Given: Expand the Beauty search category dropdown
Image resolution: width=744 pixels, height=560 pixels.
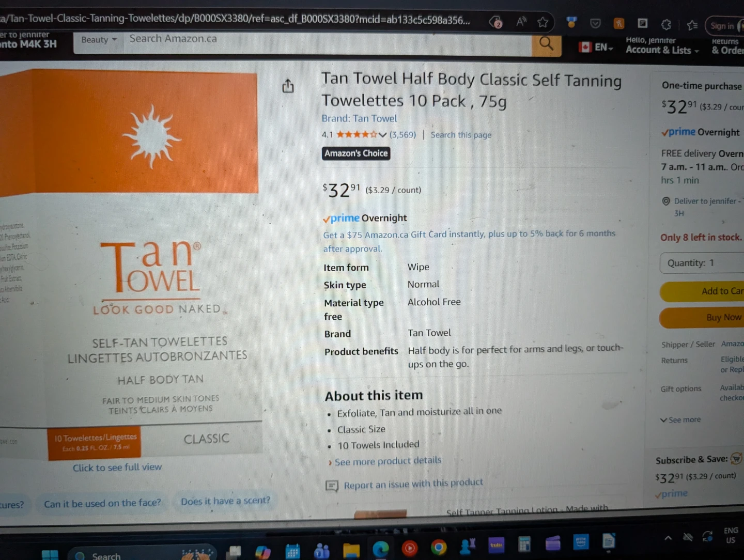Looking at the screenshot, I should 99,40.
